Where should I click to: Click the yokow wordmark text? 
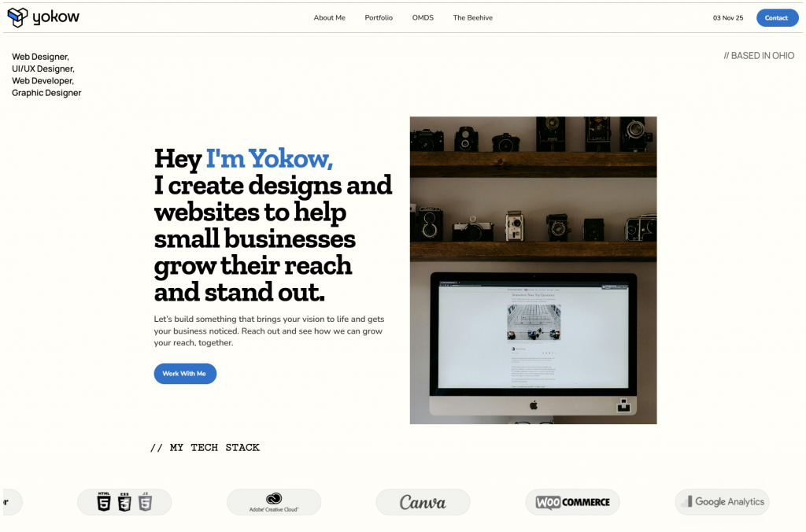point(56,17)
